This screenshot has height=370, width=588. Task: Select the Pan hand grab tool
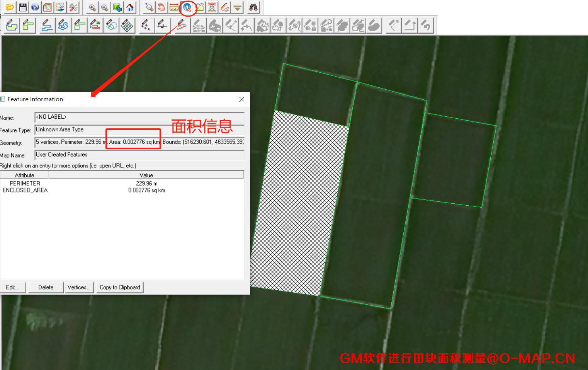point(161,7)
